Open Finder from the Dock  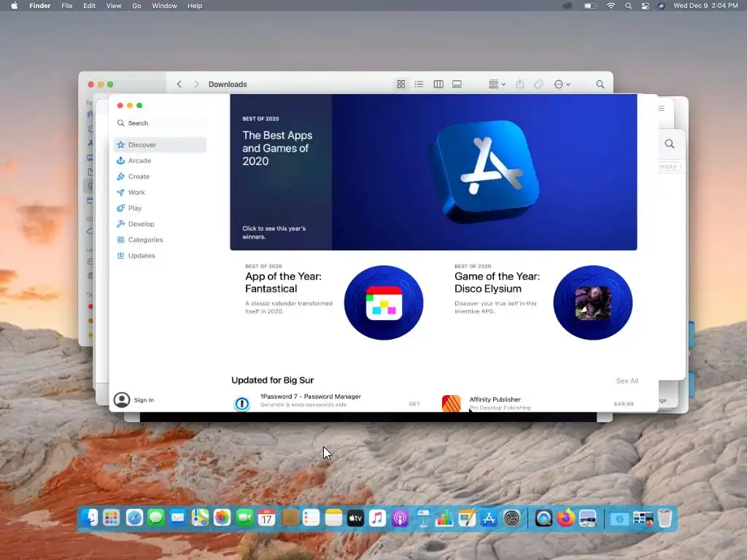click(89, 518)
